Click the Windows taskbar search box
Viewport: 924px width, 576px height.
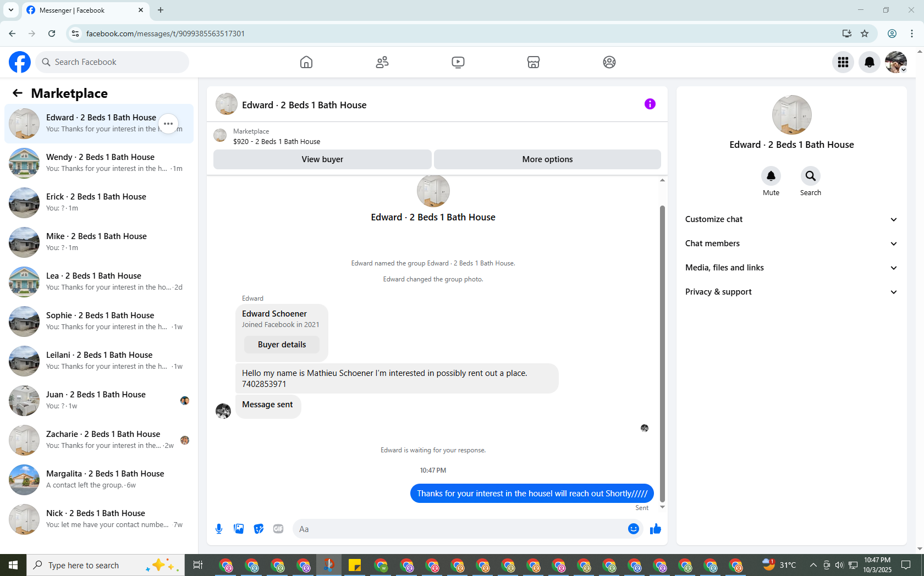pos(106,565)
